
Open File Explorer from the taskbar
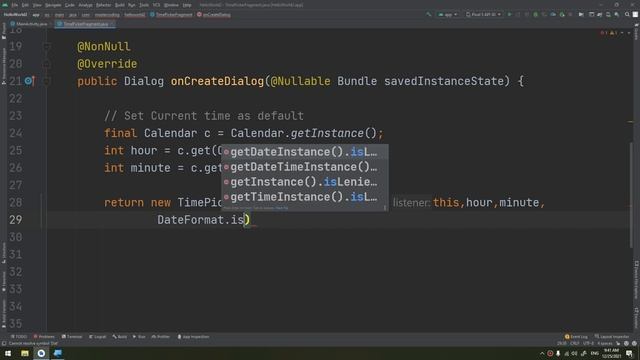click(x=25, y=353)
